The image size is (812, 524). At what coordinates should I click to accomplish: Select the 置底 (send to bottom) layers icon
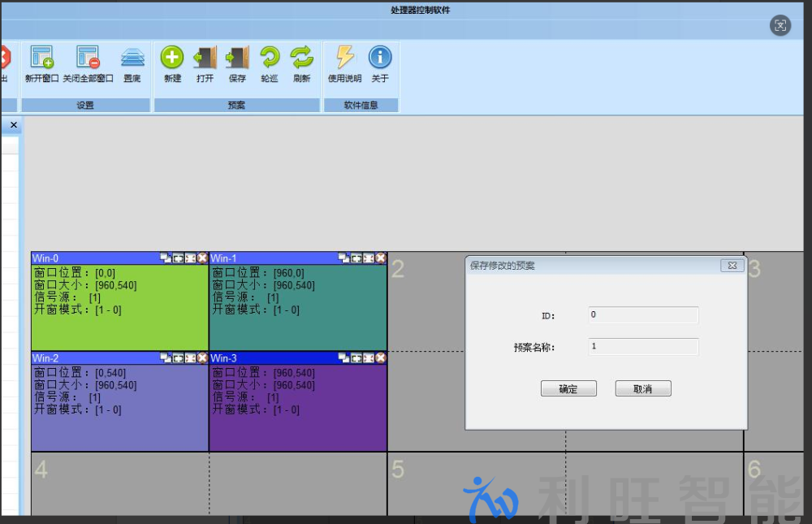point(132,58)
